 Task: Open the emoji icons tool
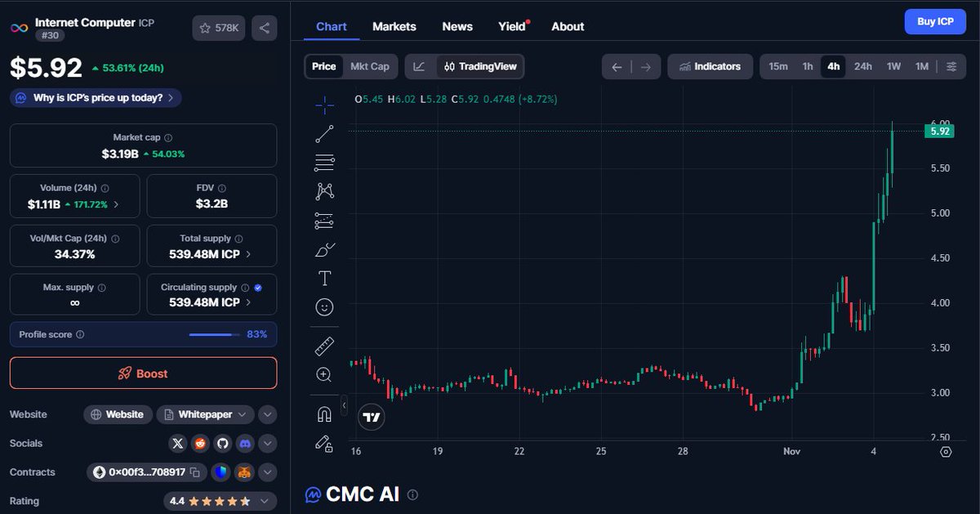(324, 307)
